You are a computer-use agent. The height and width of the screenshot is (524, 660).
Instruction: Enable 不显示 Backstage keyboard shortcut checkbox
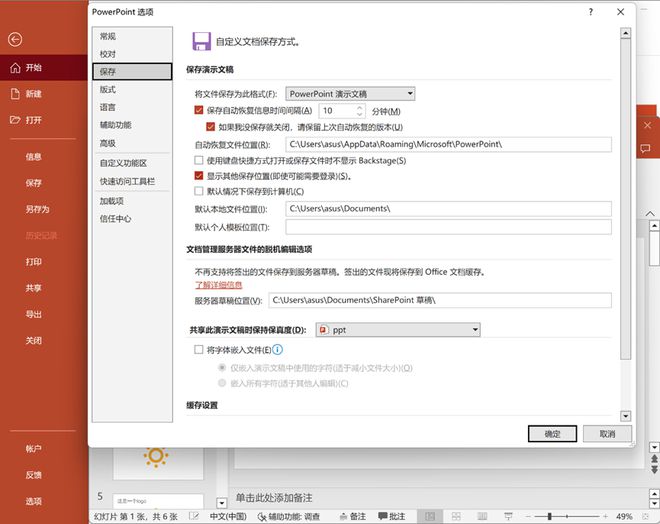coord(199,160)
